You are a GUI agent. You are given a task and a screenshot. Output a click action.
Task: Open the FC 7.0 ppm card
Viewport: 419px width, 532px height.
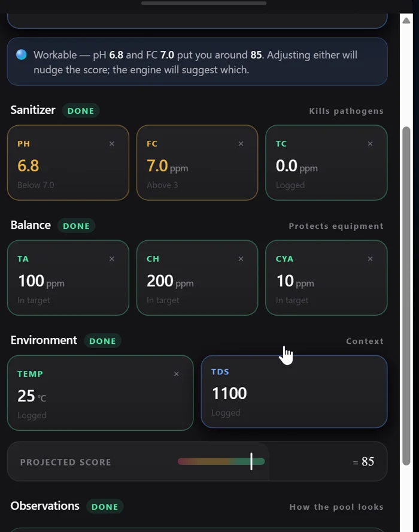pos(198,162)
